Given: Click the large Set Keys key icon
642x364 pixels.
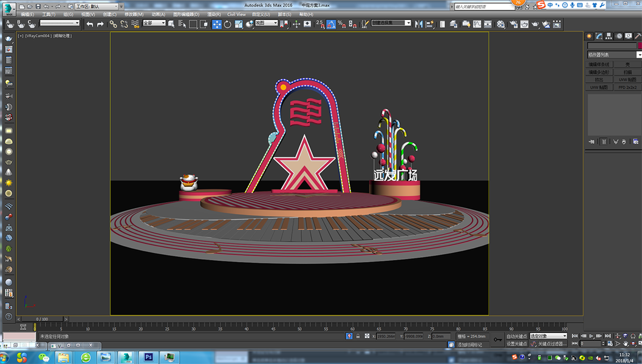Looking at the screenshot, I should [497, 340].
